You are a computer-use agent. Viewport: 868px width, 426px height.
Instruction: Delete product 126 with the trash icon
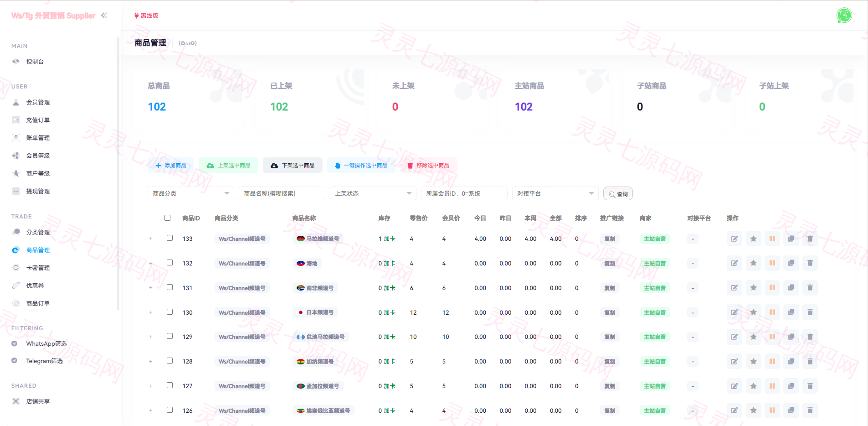(x=810, y=410)
